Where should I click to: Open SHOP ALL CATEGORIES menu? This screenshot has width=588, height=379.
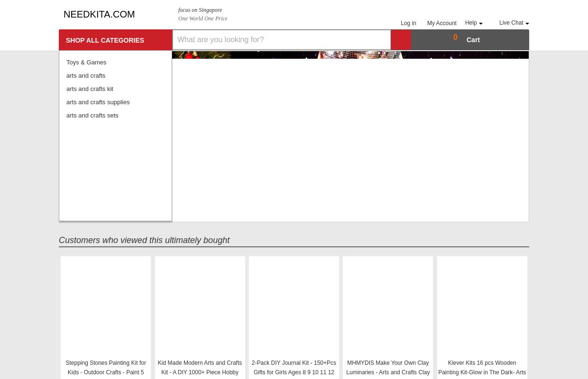pos(115,40)
